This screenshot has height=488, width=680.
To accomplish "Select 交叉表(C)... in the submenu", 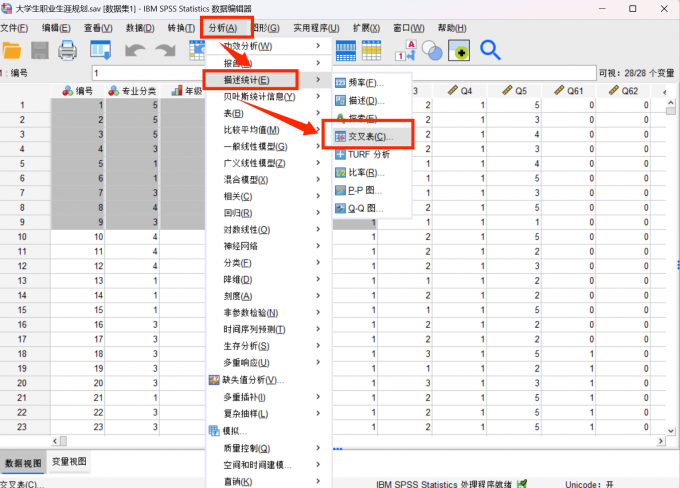I will 372,137.
